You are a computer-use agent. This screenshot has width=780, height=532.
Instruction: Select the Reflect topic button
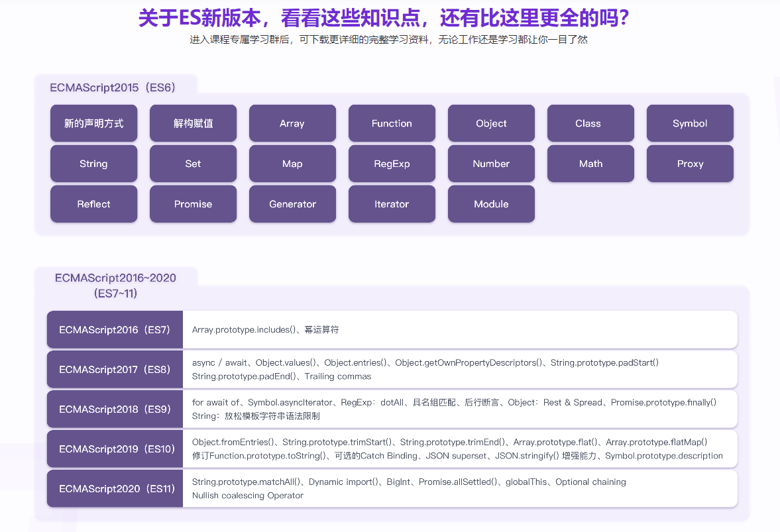[93, 204]
